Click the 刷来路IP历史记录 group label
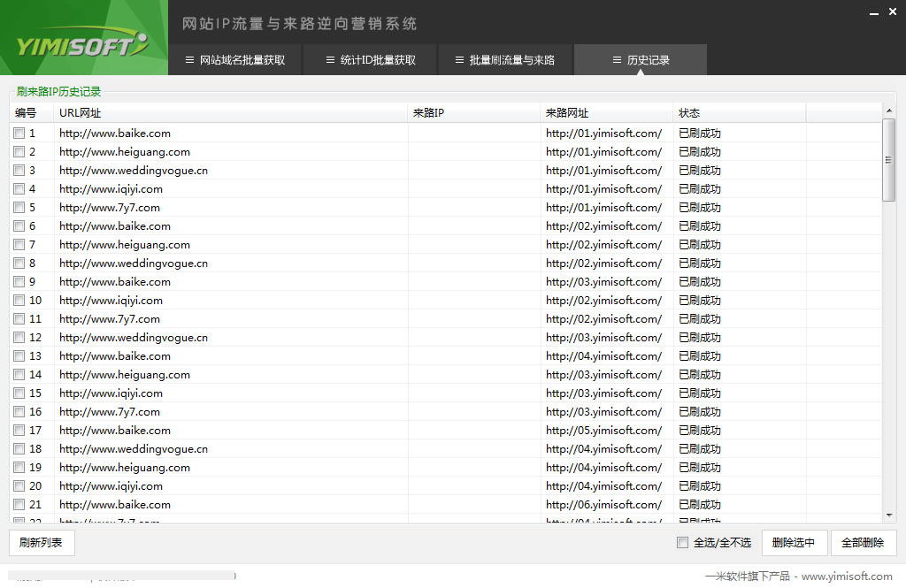906x588 pixels. coord(58,91)
